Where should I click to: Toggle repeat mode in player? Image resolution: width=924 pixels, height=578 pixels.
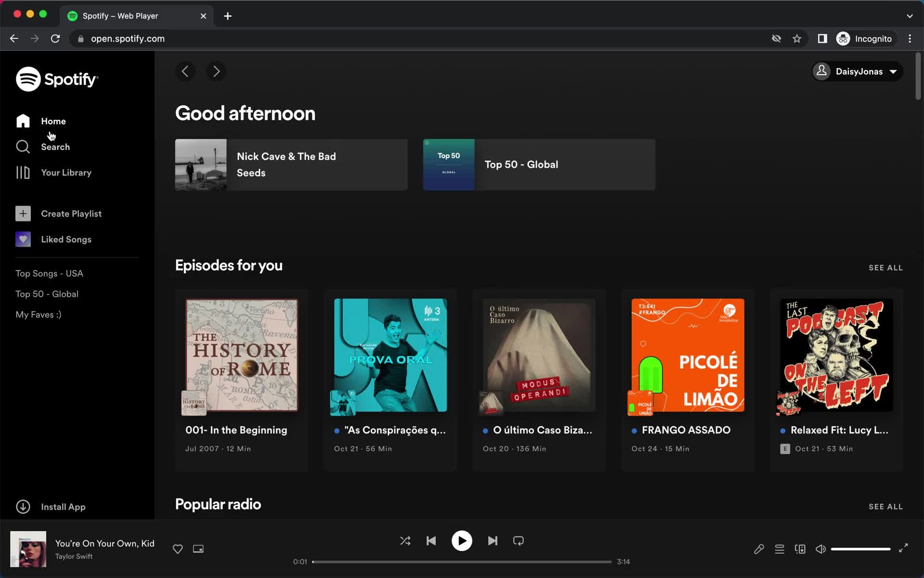point(518,541)
